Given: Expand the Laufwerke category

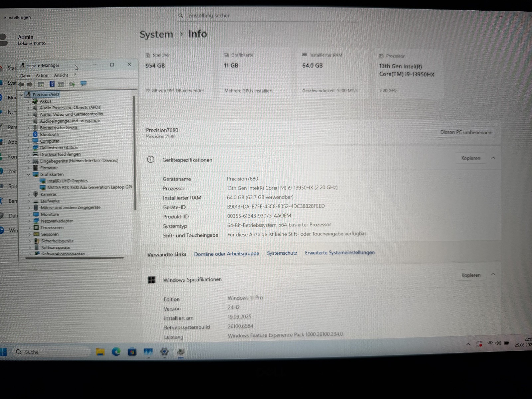Looking at the screenshot, I should tap(29, 201).
